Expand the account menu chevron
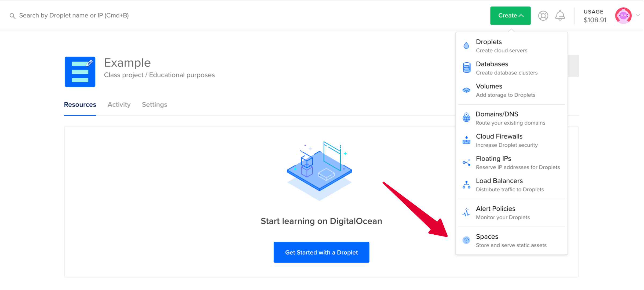644x290 pixels. tap(638, 15)
